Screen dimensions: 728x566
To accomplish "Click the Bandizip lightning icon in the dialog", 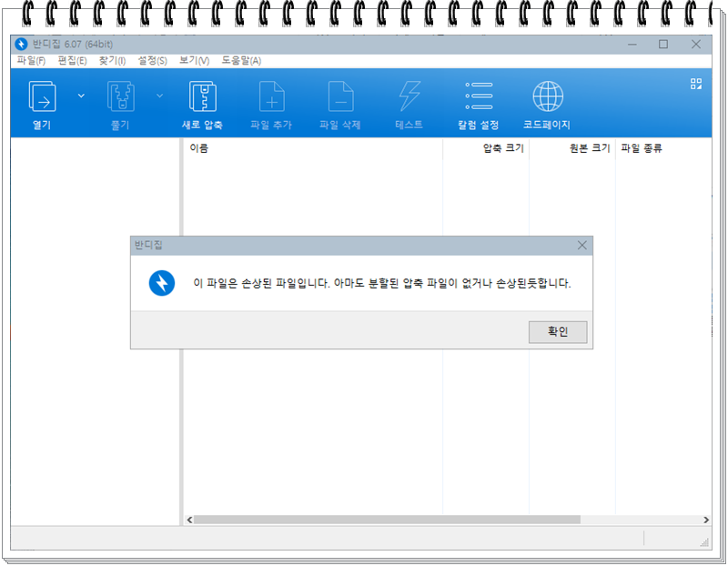I will pos(162,283).
